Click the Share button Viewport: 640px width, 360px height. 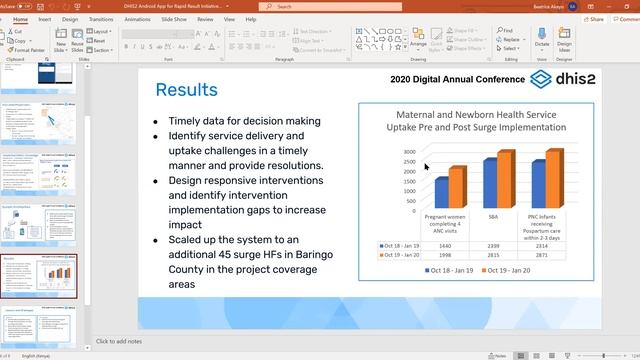(x=594, y=19)
